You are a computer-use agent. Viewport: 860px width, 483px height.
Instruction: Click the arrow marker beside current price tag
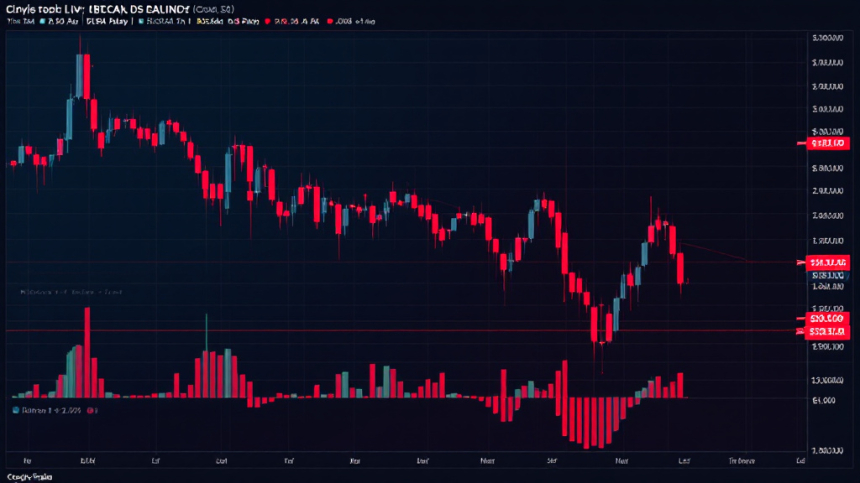pyautogui.click(x=801, y=263)
